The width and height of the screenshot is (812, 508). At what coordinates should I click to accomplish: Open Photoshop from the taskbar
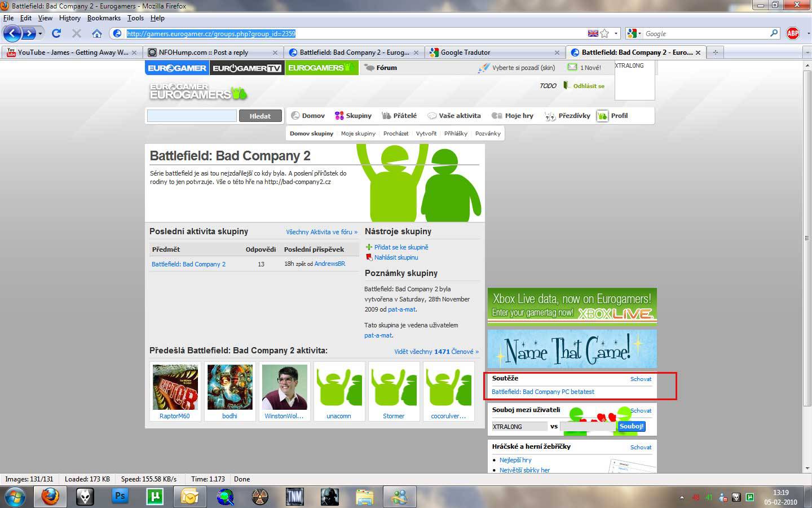pos(120,497)
